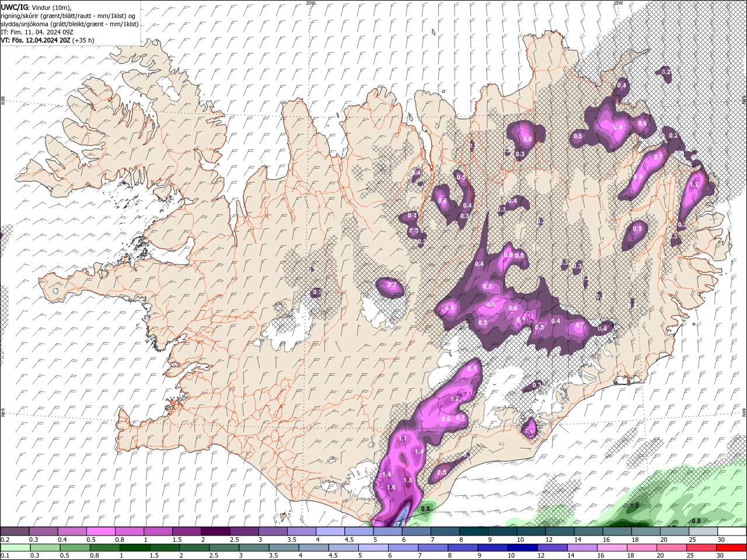Click the '20W' longitude label on top edge
Viewport: 747px width, 560px height.
[x=310, y=3]
